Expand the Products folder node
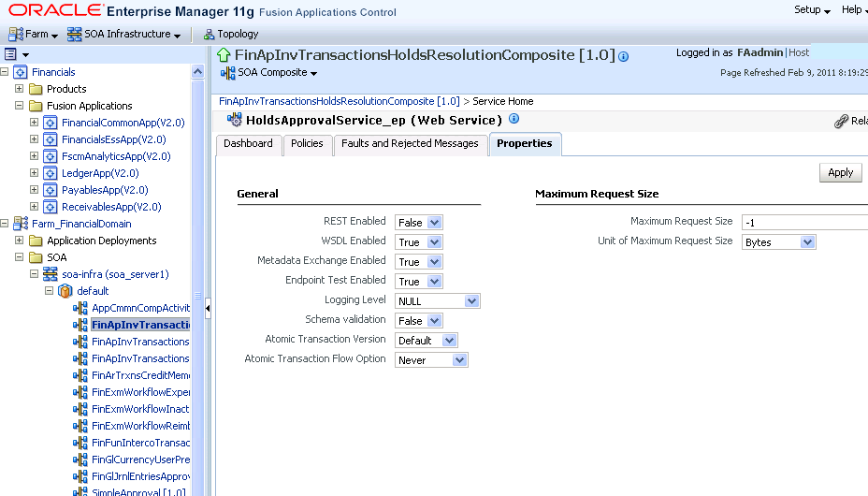The width and height of the screenshot is (868, 496). pyautogui.click(x=20, y=89)
